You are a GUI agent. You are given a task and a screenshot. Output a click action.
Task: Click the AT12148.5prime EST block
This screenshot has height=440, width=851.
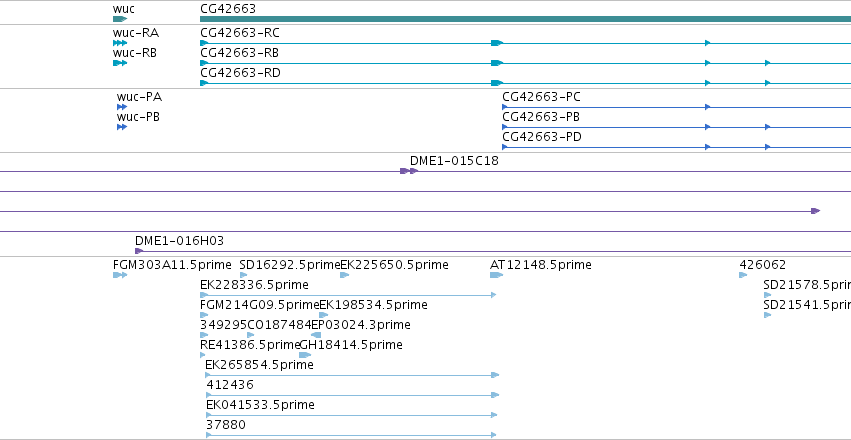497,275
